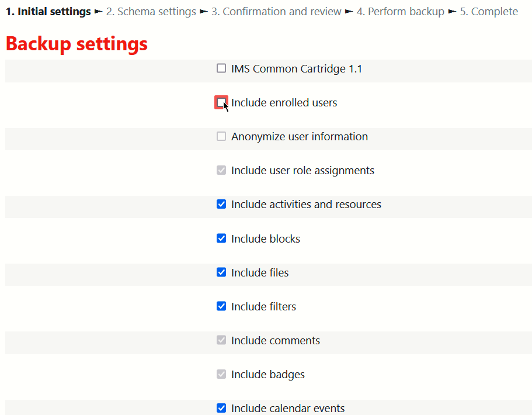The height and width of the screenshot is (415, 532).
Task: Jump to the '4. Perform backup' step
Action: point(400,12)
